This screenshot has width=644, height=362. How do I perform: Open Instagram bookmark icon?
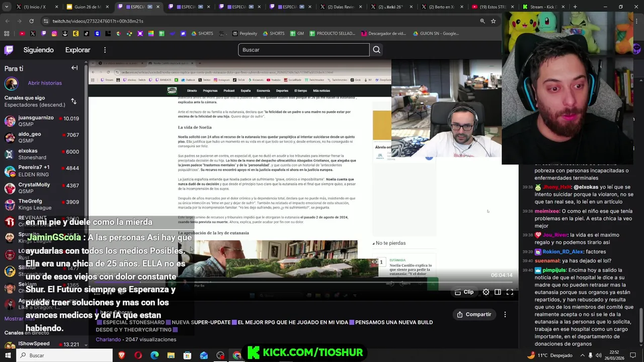pos(54,34)
